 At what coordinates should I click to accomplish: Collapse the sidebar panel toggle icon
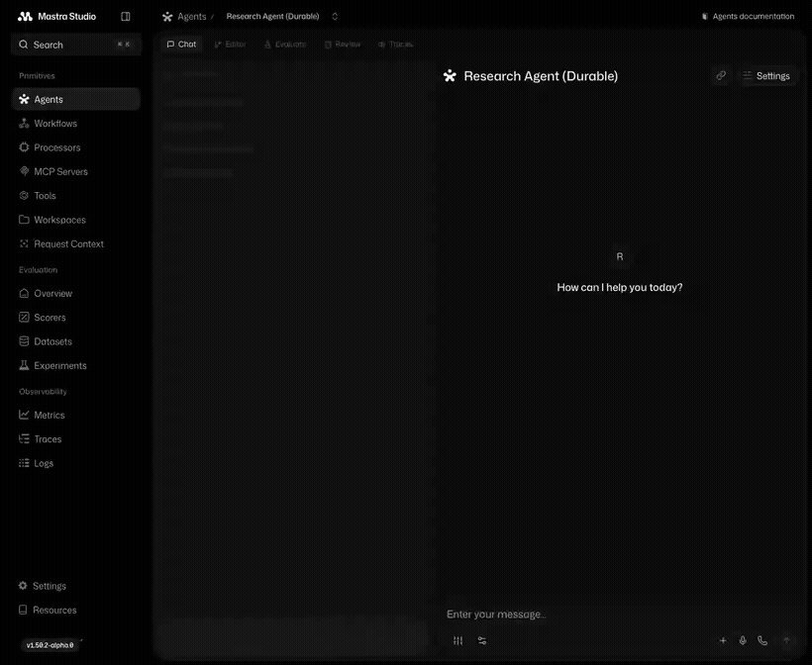click(126, 17)
